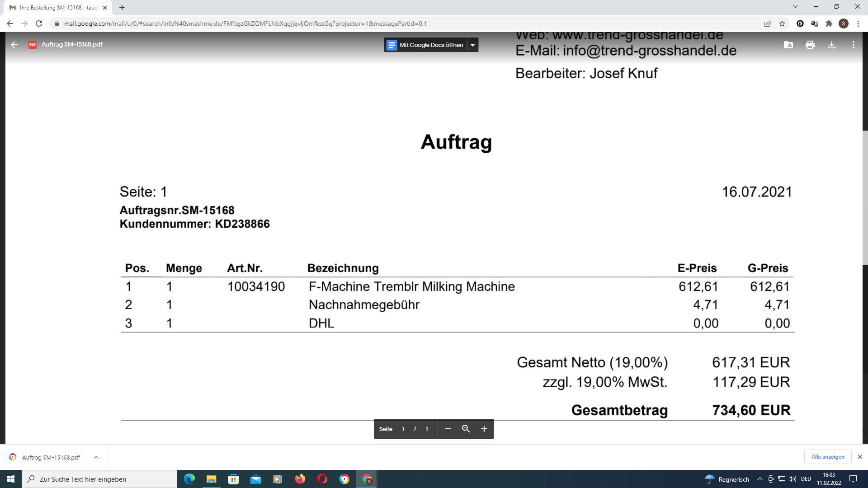
Task: Open the Extensions puzzle icon
Action: point(829,23)
